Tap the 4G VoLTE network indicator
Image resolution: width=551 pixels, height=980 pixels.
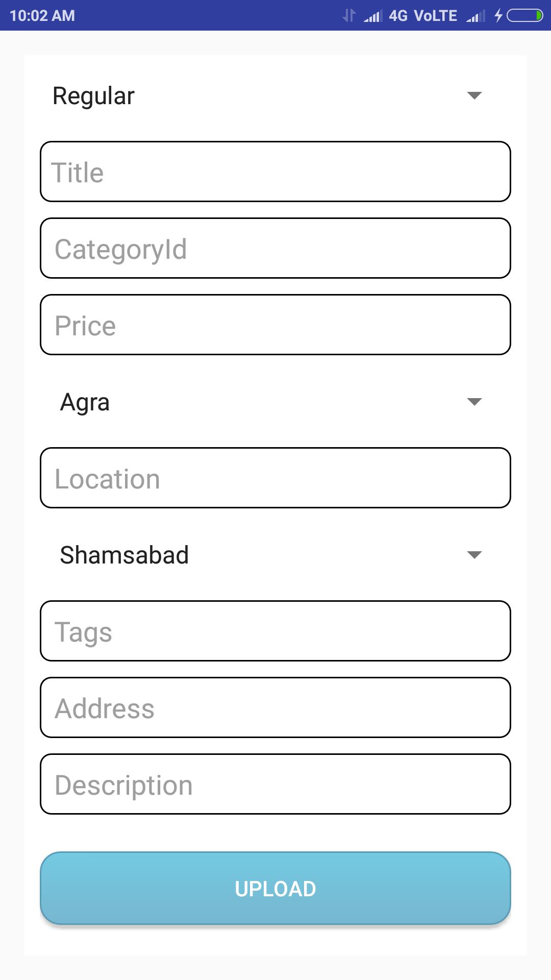(x=422, y=16)
